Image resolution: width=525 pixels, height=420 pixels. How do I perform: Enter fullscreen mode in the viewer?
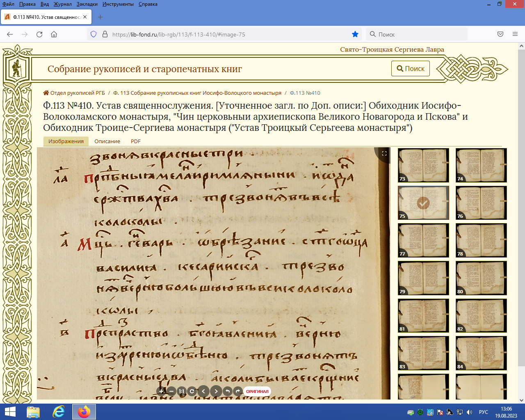(x=384, y=153)
